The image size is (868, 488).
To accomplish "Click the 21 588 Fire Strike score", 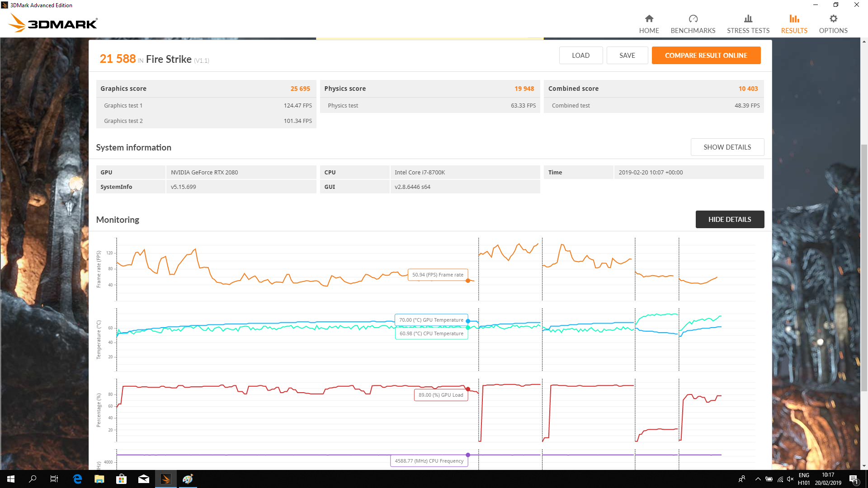I will pos(118,59).
